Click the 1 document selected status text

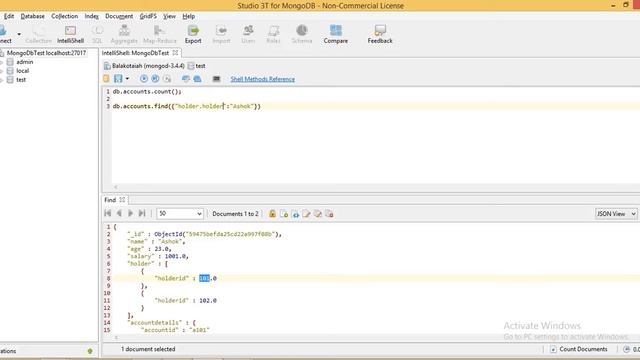tap(148, 349)
